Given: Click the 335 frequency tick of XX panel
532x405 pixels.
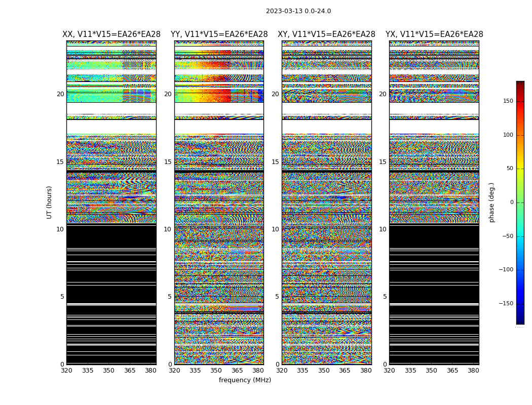Looking at the screenshot, I should (88, 371).
